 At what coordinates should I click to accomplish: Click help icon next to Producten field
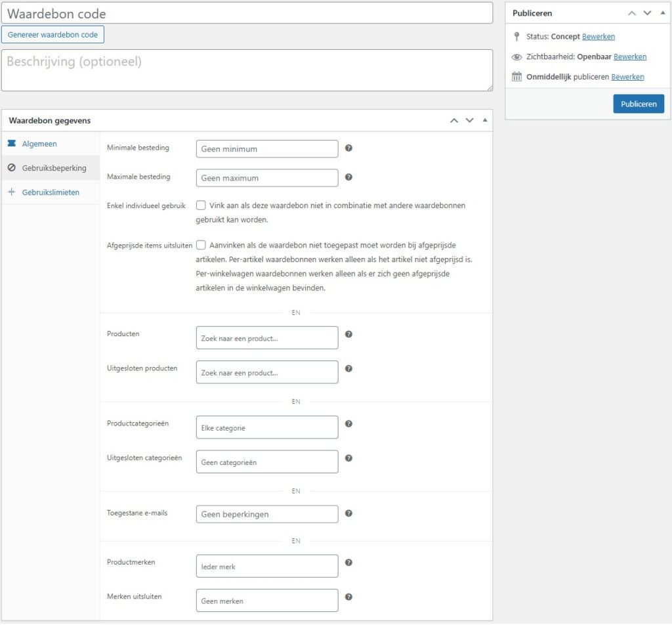tap(348, 334)
